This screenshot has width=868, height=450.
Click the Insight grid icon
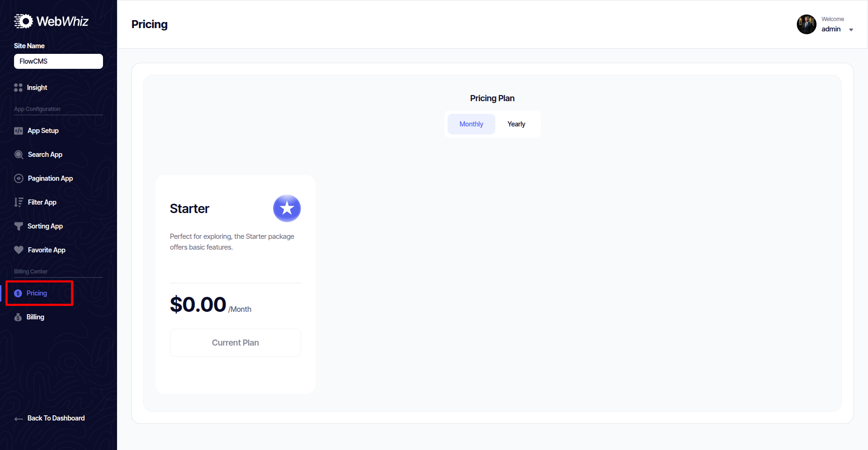coord(18,88)
